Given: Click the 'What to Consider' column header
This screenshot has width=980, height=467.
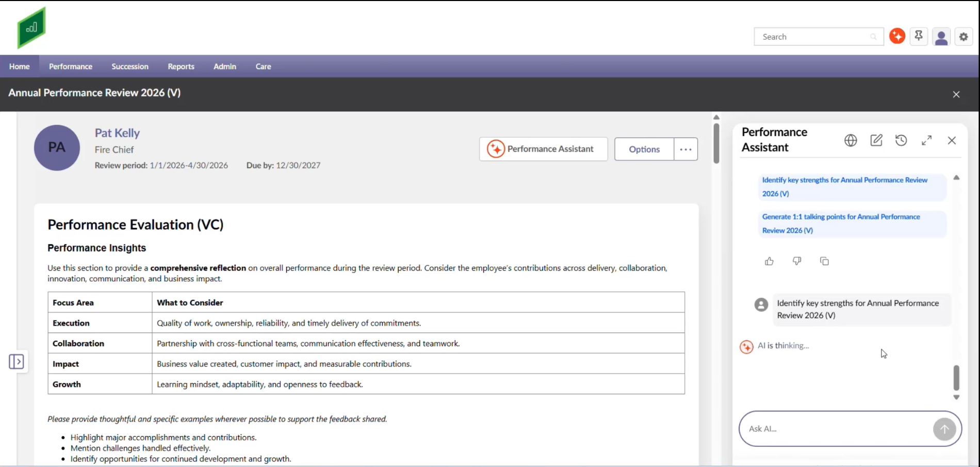Looking at the screenshot, I should [x=418, y=303].
